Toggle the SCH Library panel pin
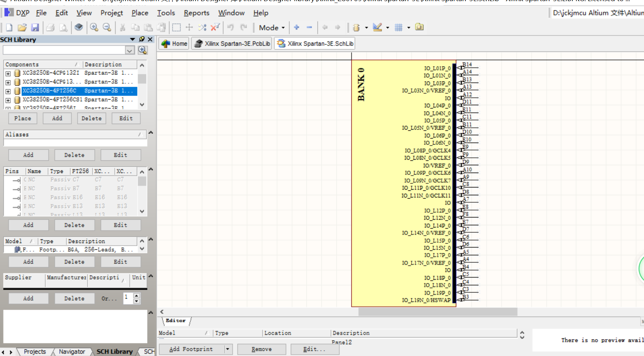644x356 pixels. [x=142, y=39]
